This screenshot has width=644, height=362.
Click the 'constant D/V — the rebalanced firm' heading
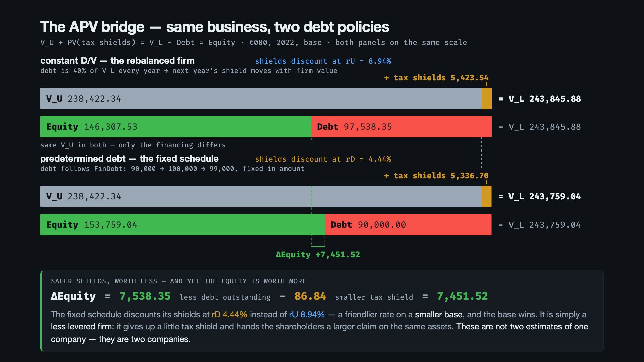click(x=117, y=61)
